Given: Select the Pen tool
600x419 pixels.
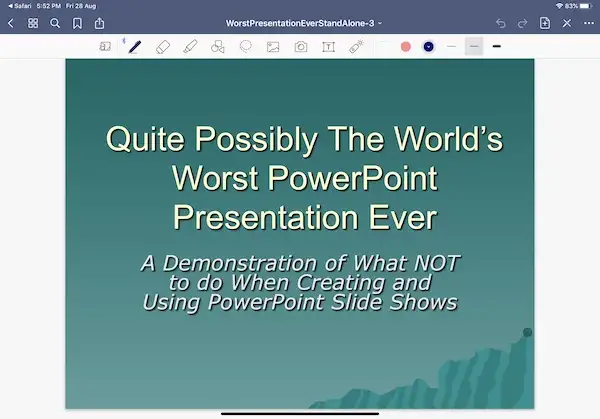Looking at the screenshot, I should tap(136, 46).
